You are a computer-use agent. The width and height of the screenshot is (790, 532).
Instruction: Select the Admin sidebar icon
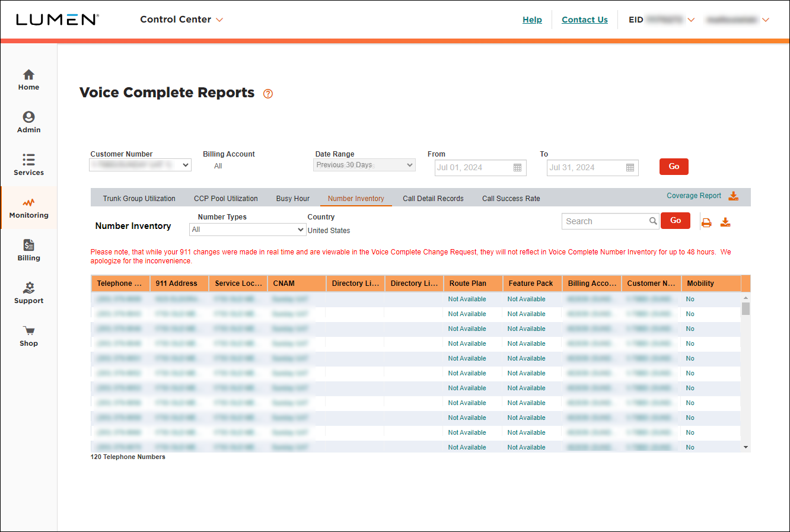click(28, 122)
